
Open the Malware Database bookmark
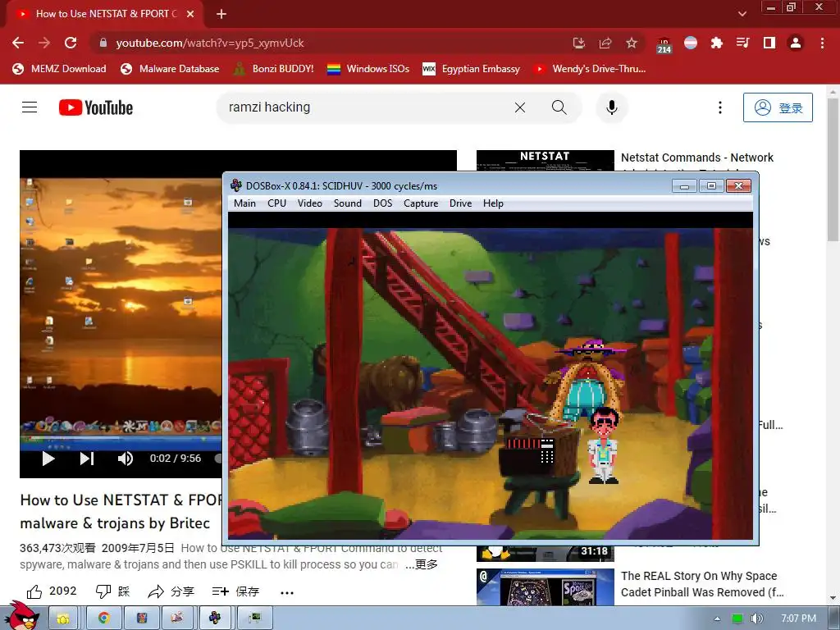point(170,69)
